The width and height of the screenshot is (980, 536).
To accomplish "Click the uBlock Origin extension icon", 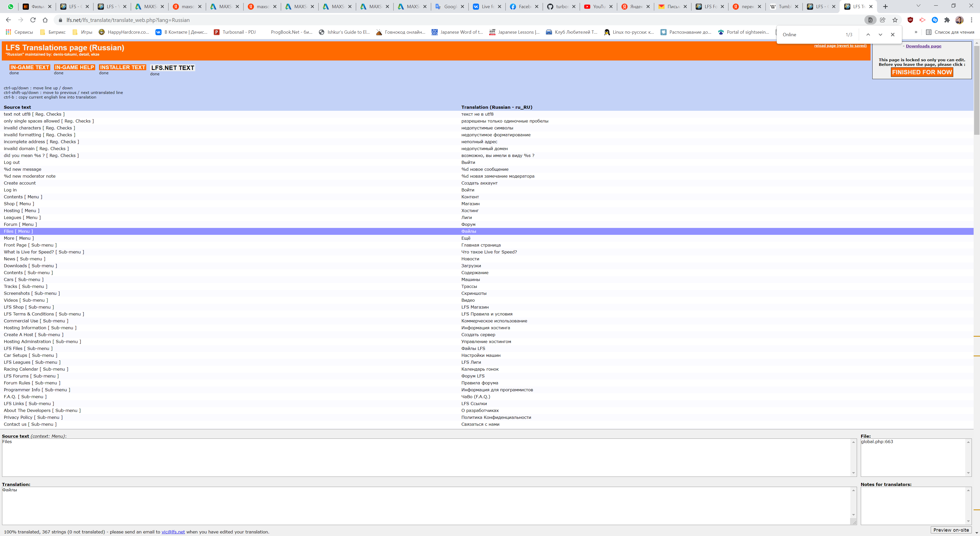I will [x=910, y=20].
